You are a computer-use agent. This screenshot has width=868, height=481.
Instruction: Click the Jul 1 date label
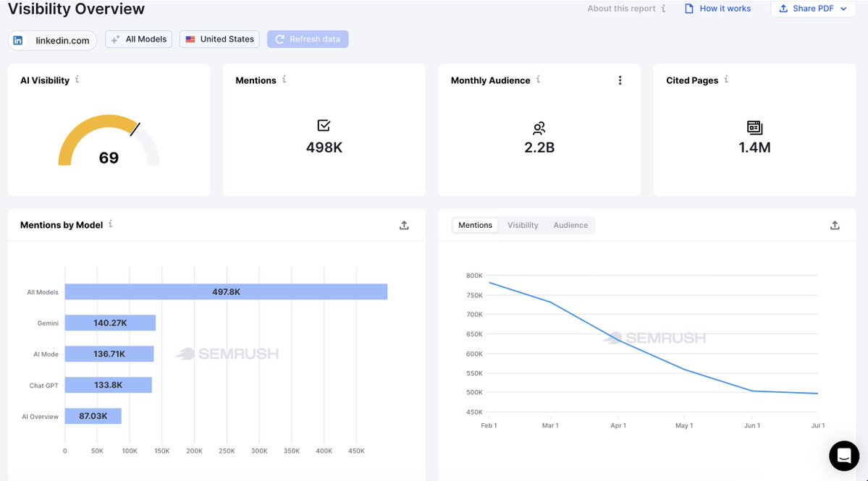point(817,426)
